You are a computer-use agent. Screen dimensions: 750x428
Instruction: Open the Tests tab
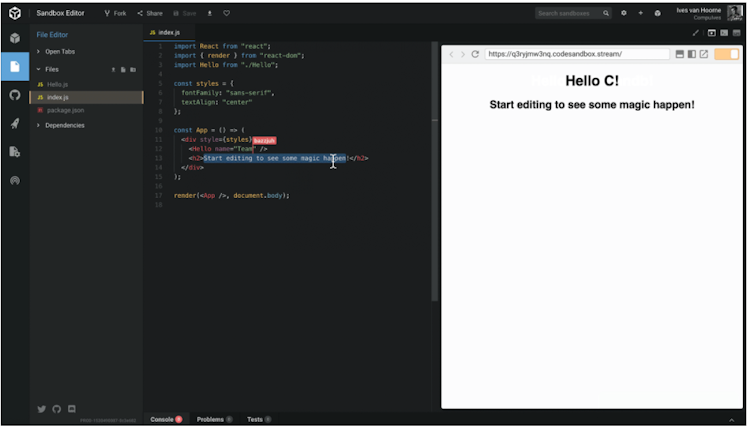[259, 420]
